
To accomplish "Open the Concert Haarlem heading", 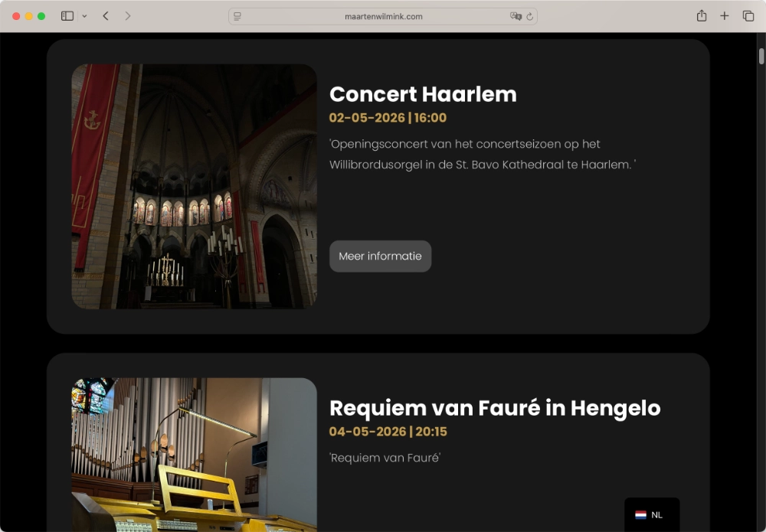I will point(423,94).
